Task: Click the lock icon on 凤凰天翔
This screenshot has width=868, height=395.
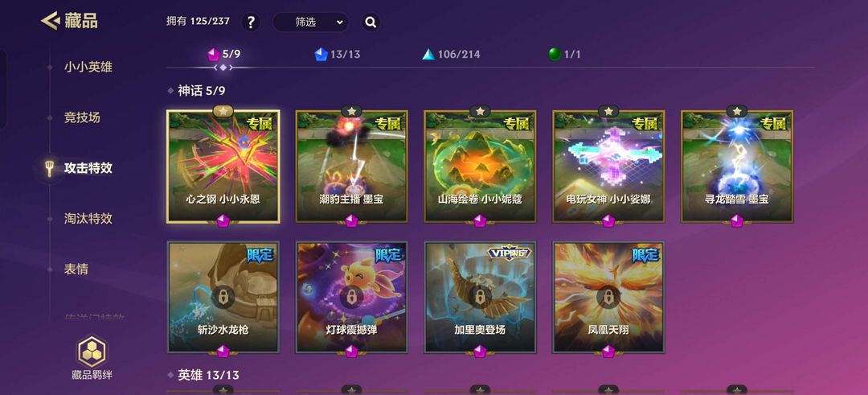Action: click(x=608, y=298)
